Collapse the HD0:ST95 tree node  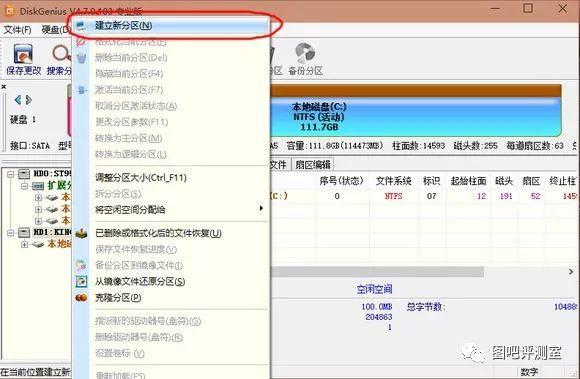(x=11, y=174)
